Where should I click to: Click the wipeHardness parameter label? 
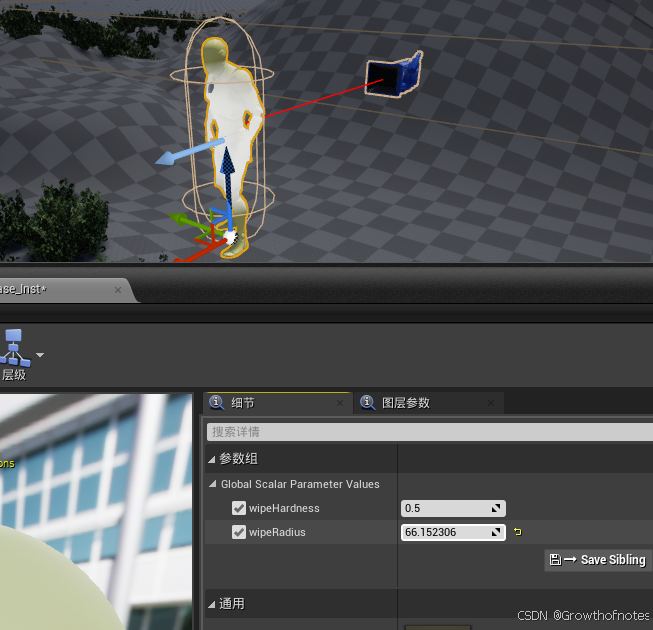pyautogui.click(x=284, y=508)
